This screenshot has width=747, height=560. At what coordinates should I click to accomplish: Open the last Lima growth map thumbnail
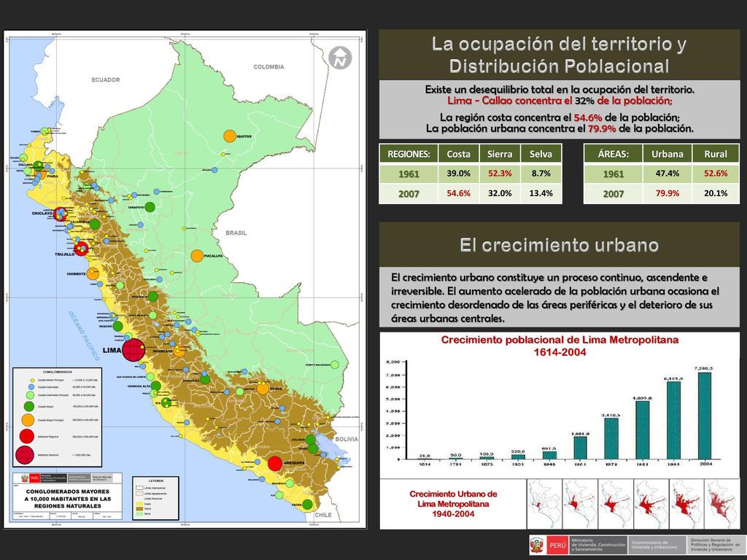pos(721,504)
